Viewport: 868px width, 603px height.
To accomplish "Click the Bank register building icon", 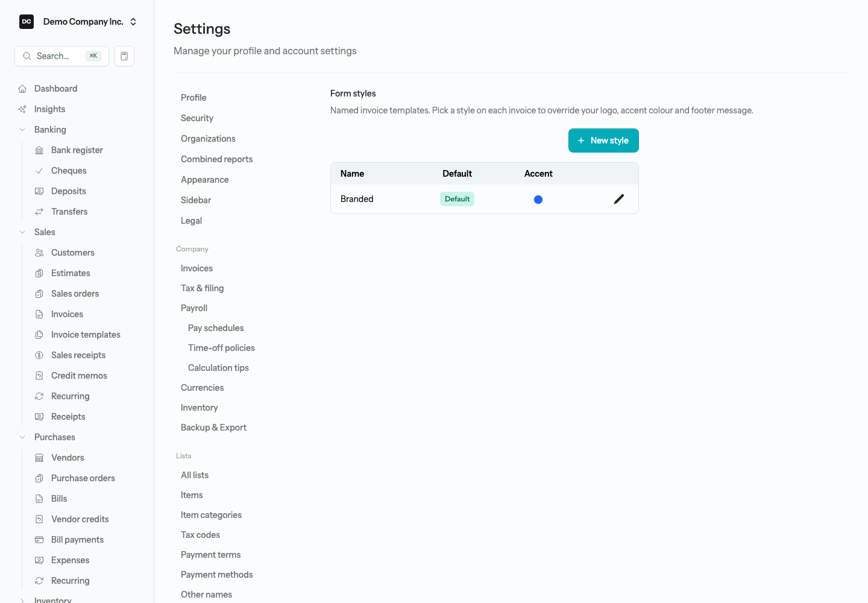I will coord(39,150).
